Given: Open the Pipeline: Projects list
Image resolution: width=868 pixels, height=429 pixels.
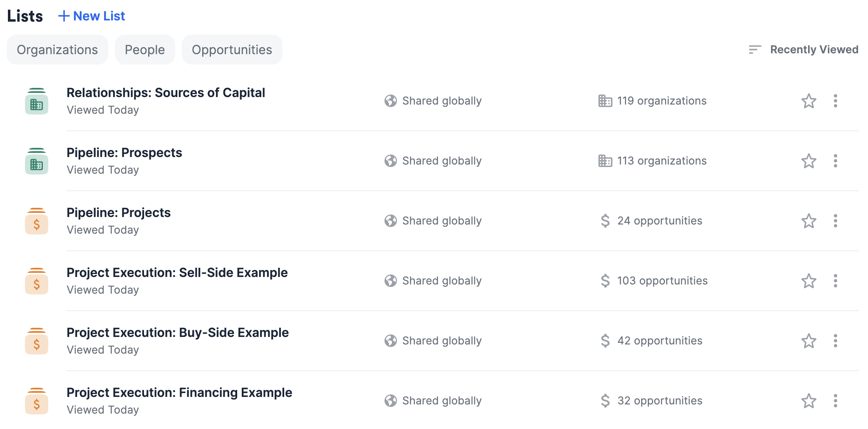Looking at the screenshot, I should point(118,212).
